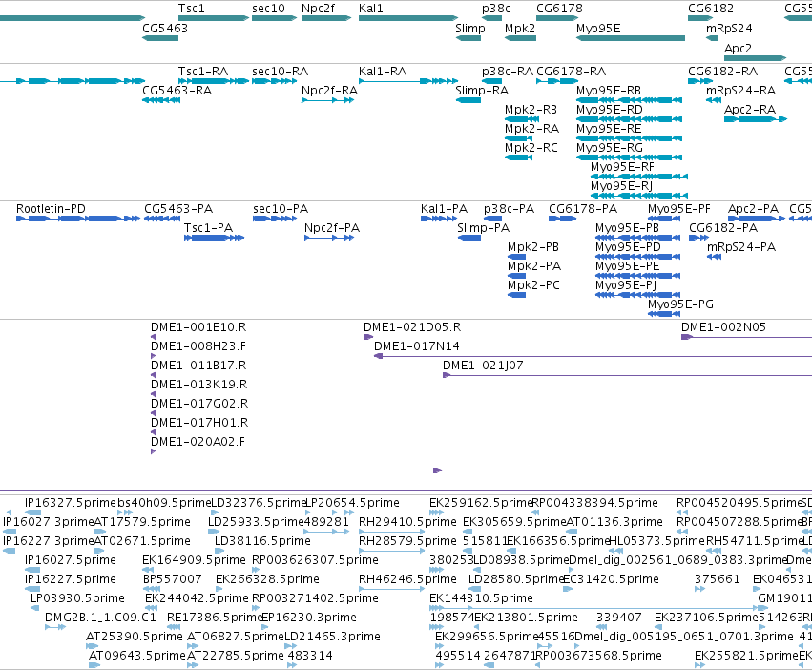The height and width of the screenshot is (670, 812).
Task: Click the Kal1-RA transcript label
Action: pos(383,72)
